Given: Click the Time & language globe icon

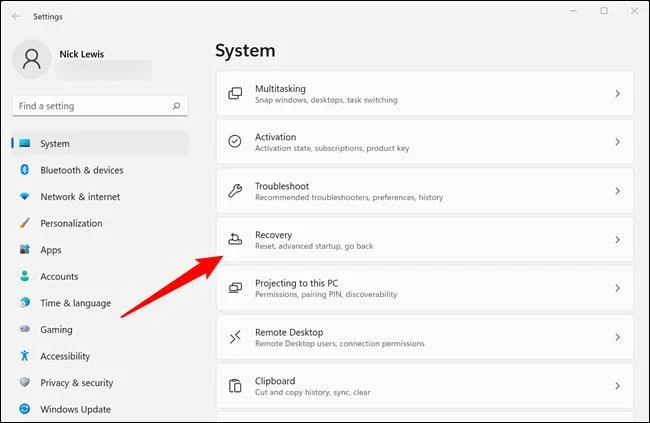Looking at the screenshot, I should [x=25, y=302].
